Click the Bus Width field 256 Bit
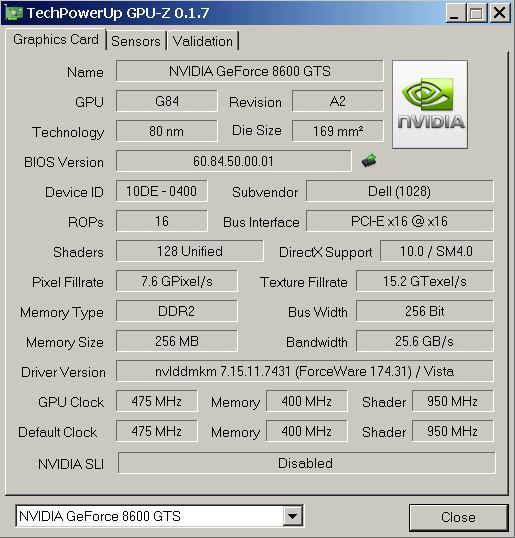This screenshot has height=538, width=515. (425, 311)
